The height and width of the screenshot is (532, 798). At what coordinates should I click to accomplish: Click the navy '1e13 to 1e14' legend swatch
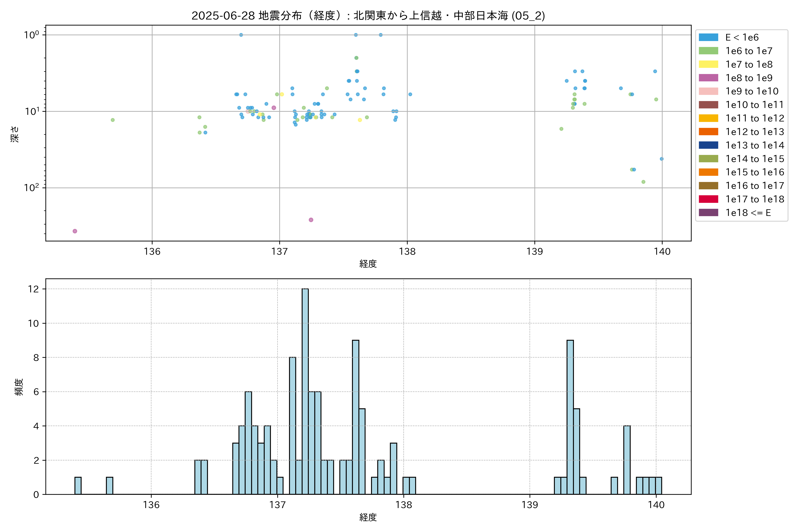pyautogui.click(x=708, y=145)
